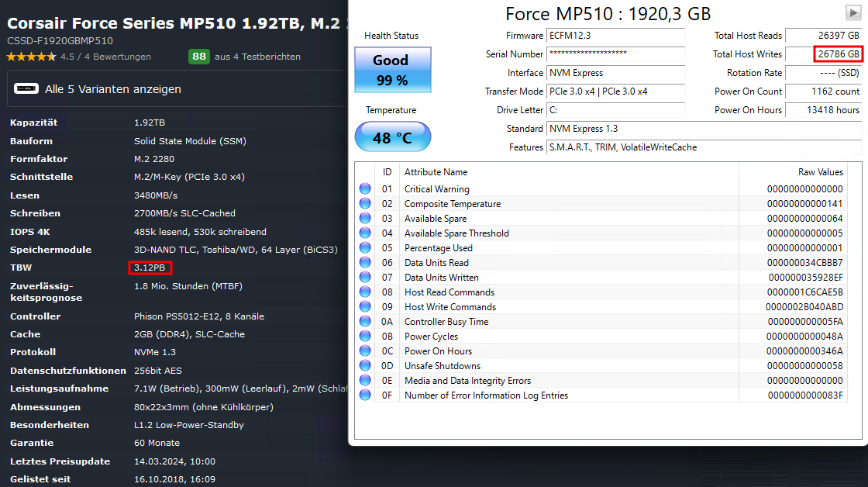868x487 pixels.
Task: Click Total Host Reads value 26397 GB
Action: 824,36
